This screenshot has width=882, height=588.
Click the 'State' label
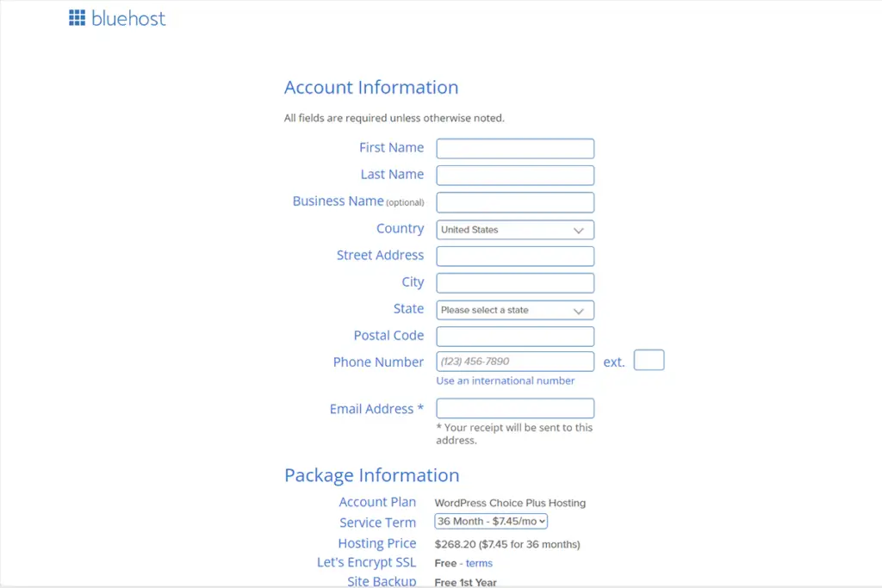(408, 308)
